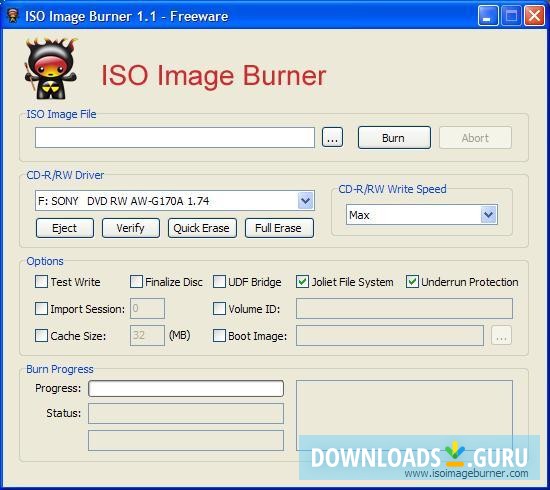Click the Verify button
The image size is (550, 490).
click(x=131, y=228)
